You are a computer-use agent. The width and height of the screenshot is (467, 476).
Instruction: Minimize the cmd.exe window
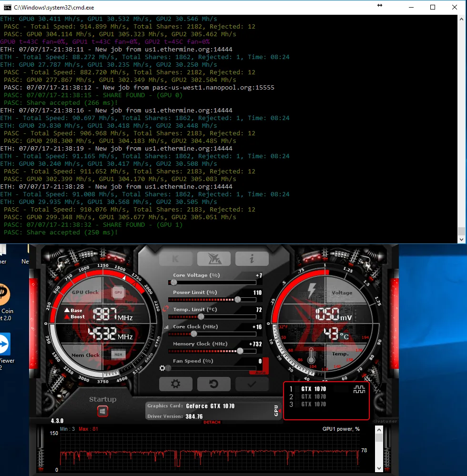[411, 7]
